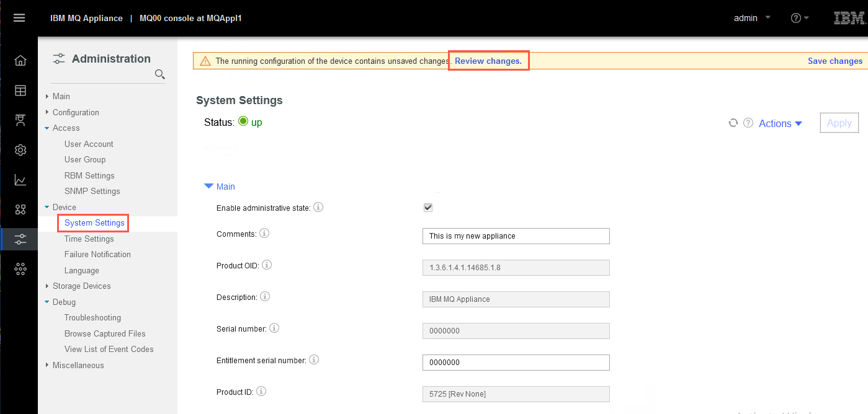Open User Account page
The height and width of the screenshot is (414, 868).
[89, 144]
